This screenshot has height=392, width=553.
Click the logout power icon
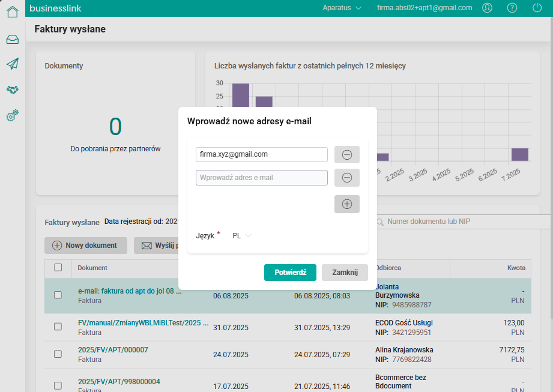point(537,8)
